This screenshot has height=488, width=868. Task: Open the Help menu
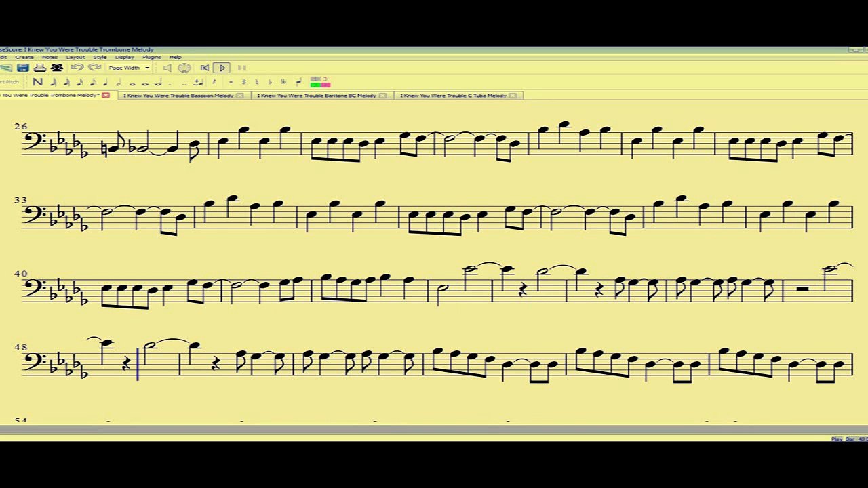point(176,57)
